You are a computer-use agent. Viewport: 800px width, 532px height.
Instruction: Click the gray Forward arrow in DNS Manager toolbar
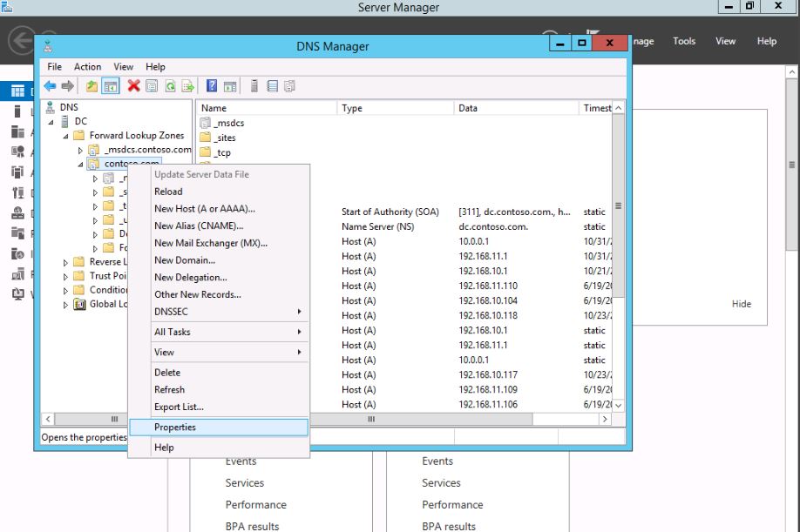coord(67,86)
